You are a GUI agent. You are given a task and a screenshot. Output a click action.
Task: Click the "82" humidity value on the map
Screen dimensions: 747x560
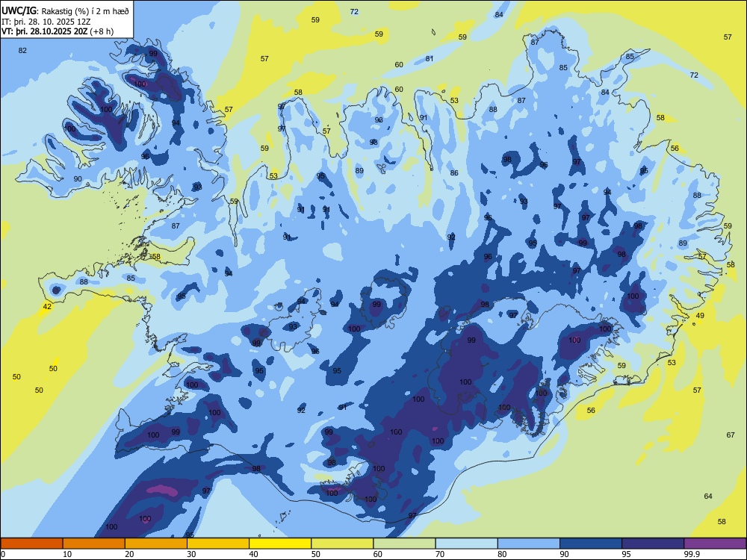(22, 51)
